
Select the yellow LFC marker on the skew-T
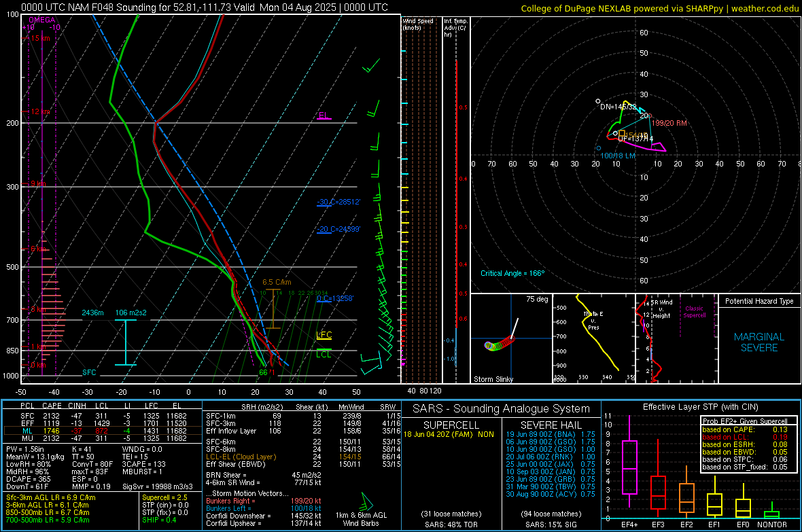point(324,335)
